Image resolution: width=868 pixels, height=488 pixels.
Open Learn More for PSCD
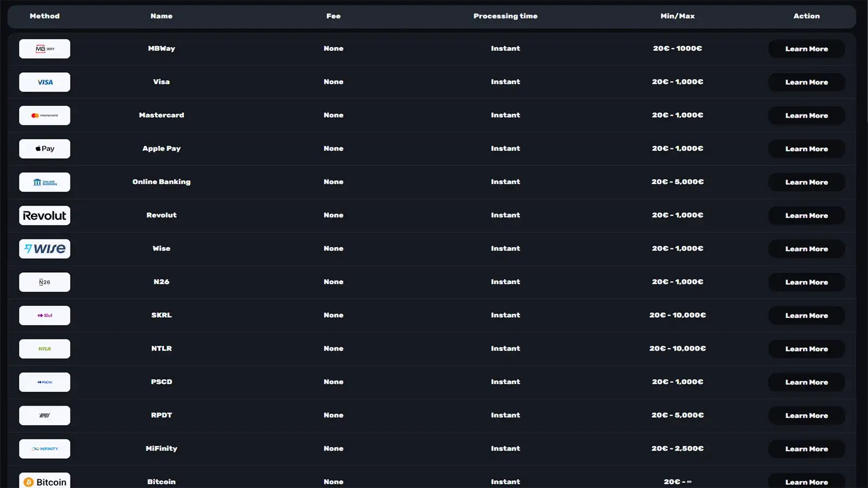807,382
